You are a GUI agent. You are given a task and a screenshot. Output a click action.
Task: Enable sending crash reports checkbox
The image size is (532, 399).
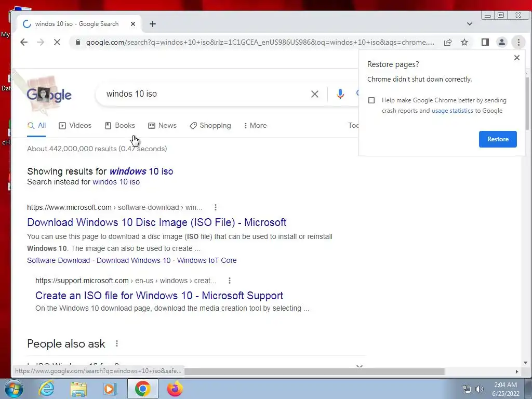[x=371, y=100]
